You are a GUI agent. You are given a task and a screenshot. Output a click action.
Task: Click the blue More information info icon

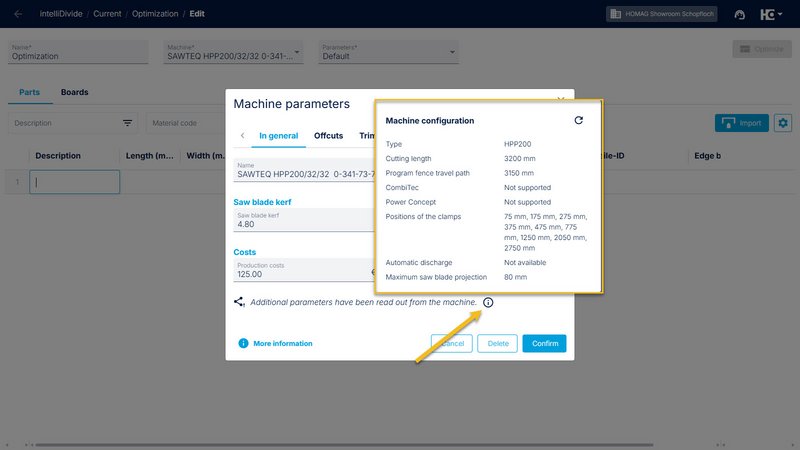pos(243,343)
